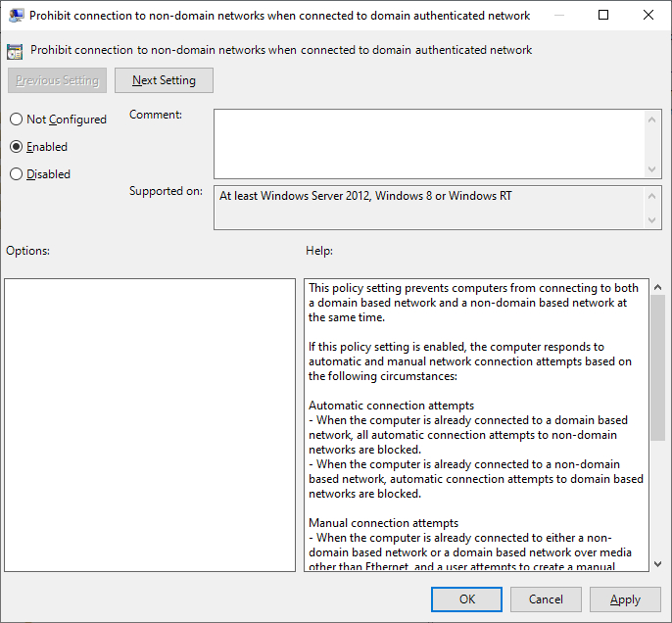The height and width of the screenshot is (623, 672).
Task: Click the Comment box scroll up arrow
Action: pos(651,120)
